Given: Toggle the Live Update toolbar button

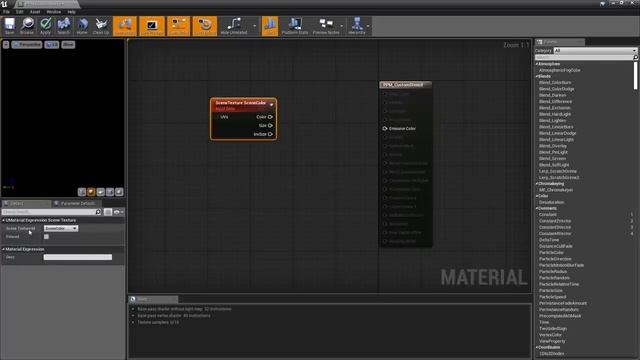Looking at the screenshot, I should coord(204,26).
